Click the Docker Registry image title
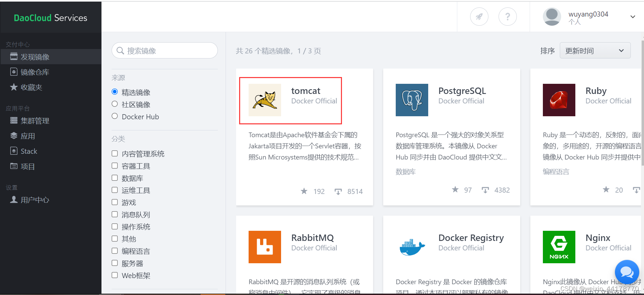Viewport: 644px width, 295px height. [x=471, y=238]
